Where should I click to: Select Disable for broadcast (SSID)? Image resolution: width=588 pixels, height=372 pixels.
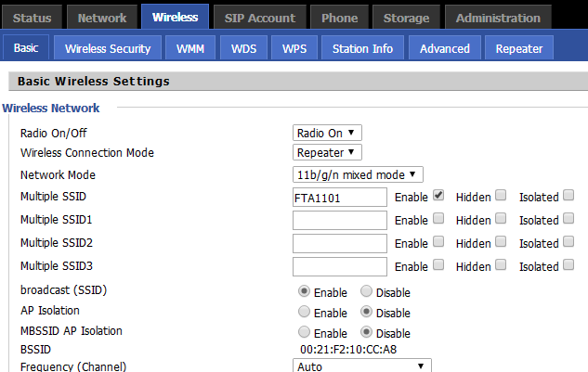(366, 292)
